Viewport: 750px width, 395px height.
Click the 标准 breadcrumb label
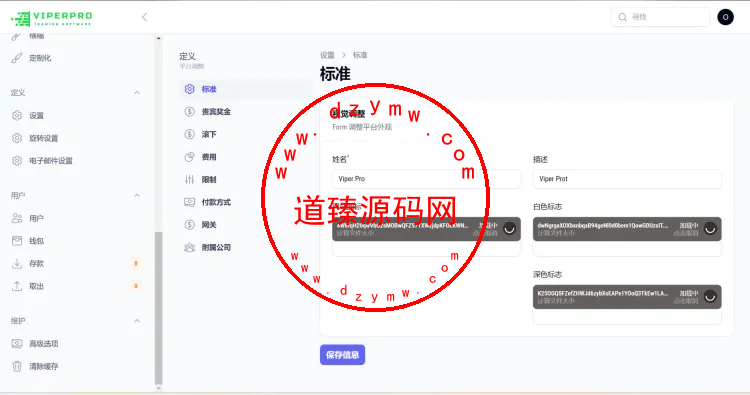[x=360, y=55]
